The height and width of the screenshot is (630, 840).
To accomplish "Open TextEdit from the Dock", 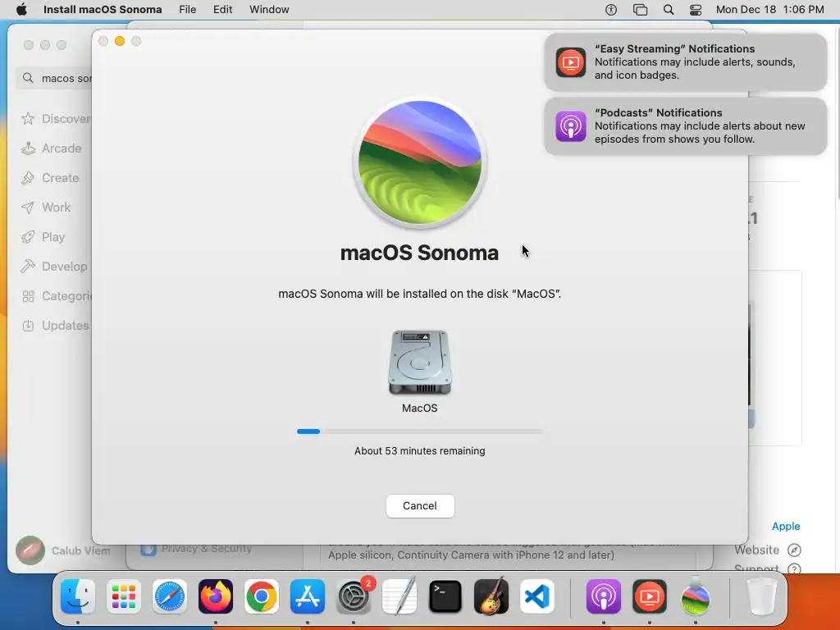I will tap(399, 596).
